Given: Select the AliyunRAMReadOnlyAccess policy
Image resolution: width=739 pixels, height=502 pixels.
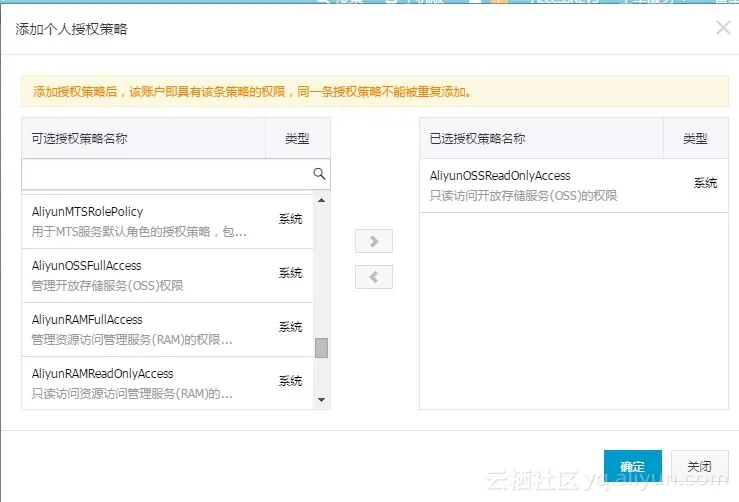Looking at the screenshot, I should pos(167,383).
